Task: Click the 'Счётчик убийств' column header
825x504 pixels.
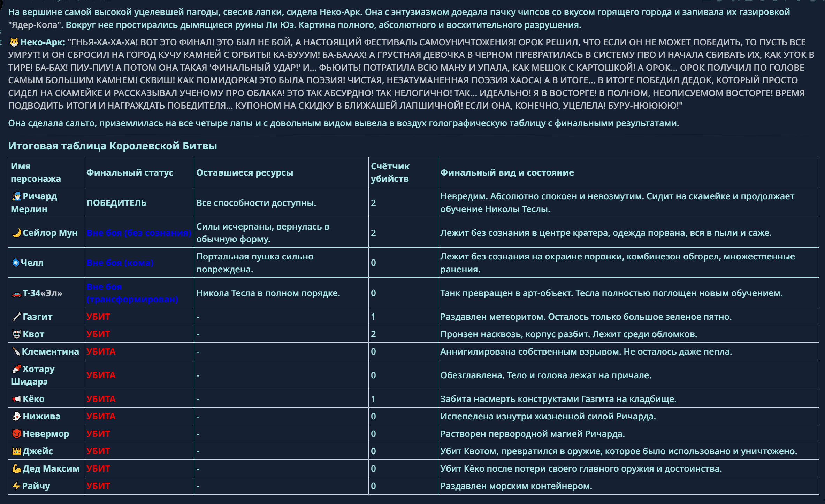Action: 390,172
